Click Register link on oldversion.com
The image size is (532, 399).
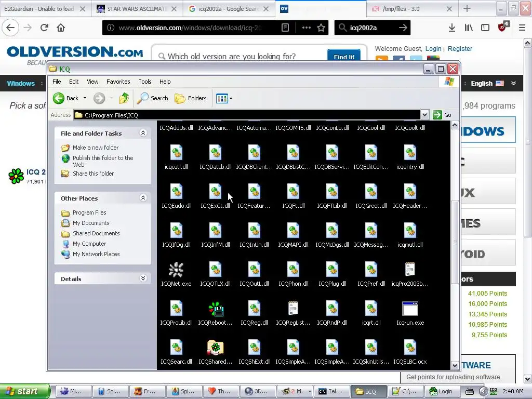(x=460, y=48)
